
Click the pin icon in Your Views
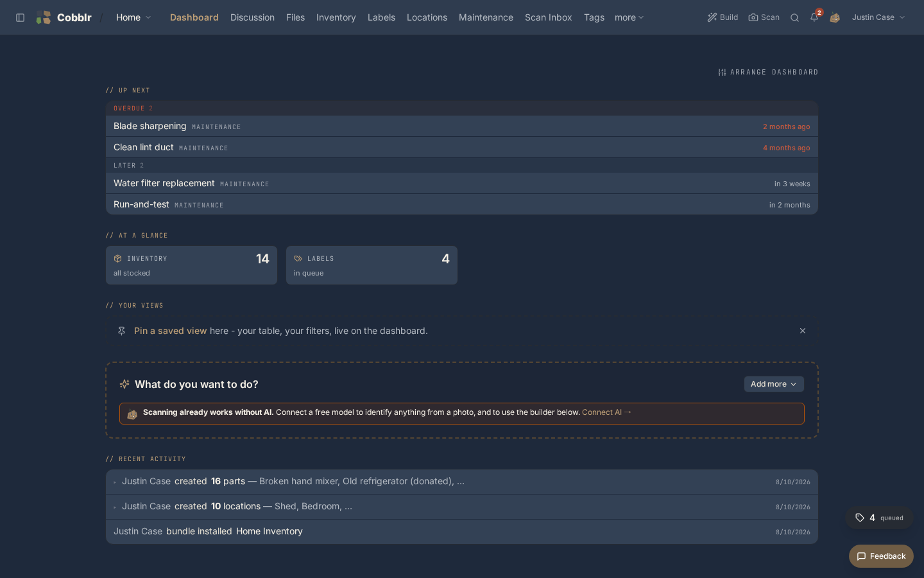point(121,331)
